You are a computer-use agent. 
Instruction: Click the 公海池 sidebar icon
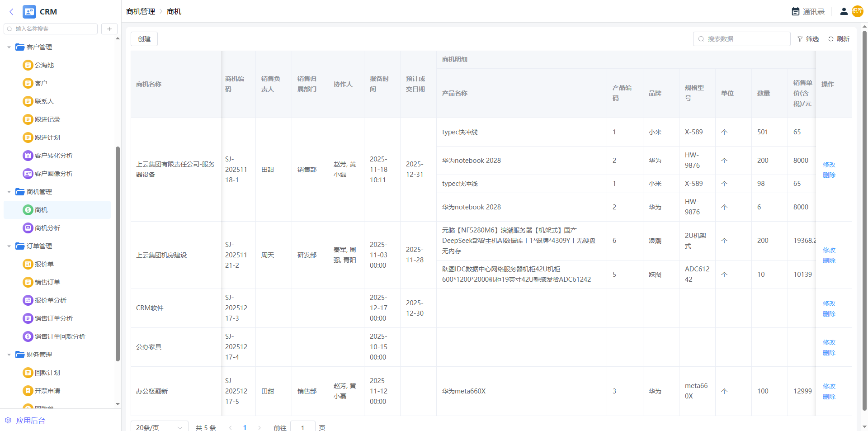tap(28, 65)
